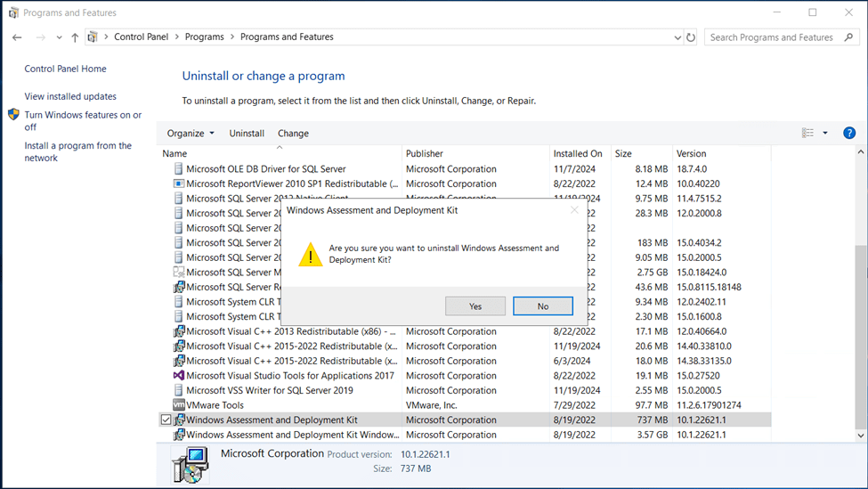The width and height of the screenshot is (868, 489).
Task: Click Uninstall in the toolbar
Action: [247, 134]
